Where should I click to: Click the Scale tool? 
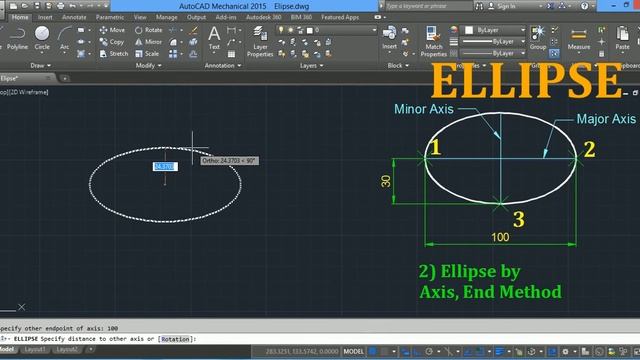147,53
